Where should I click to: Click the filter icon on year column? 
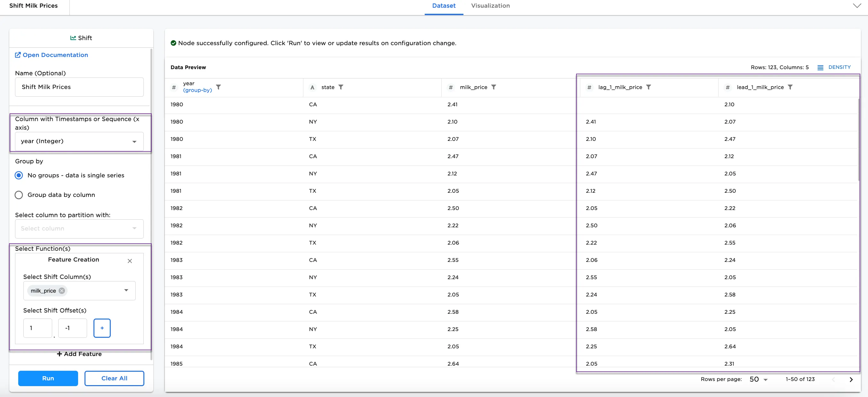(218, 87)
